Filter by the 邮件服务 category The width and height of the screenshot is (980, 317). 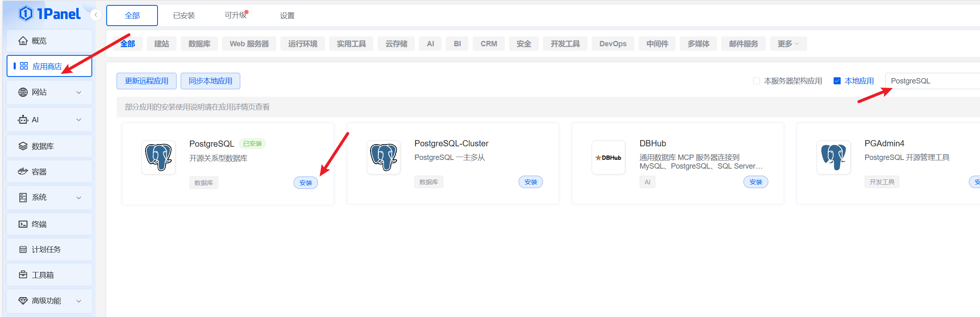(743, 44)
